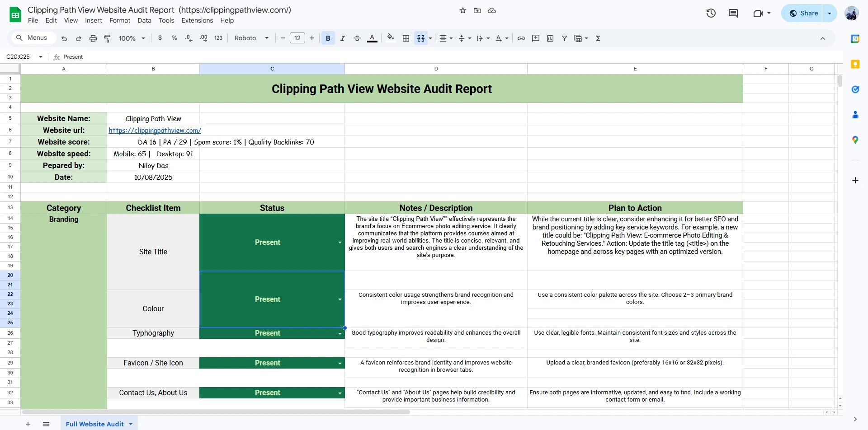
Task: Open version history clock icon
Action: point(711,13)
